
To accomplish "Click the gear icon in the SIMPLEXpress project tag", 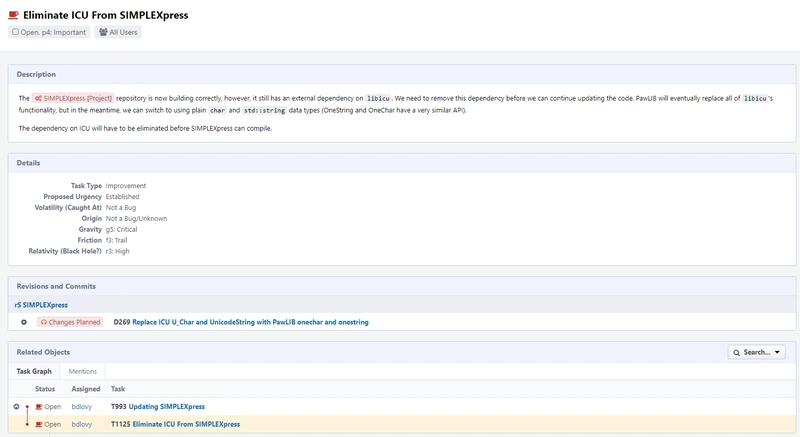I will (38, 99).
